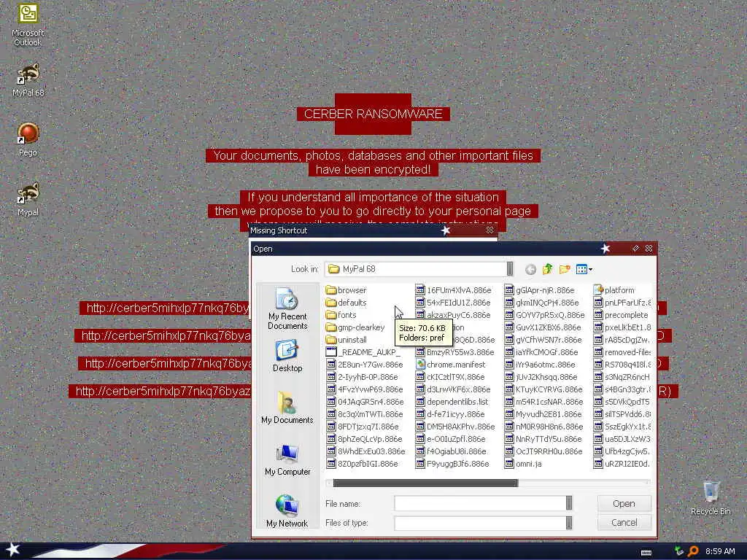
Task: Click the star icon in Missing Shortcut title bar
Action: [446, 230]
